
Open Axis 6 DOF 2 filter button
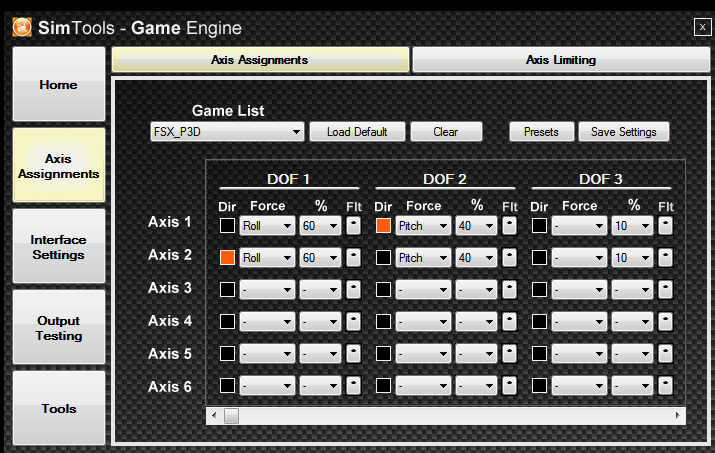509,385
